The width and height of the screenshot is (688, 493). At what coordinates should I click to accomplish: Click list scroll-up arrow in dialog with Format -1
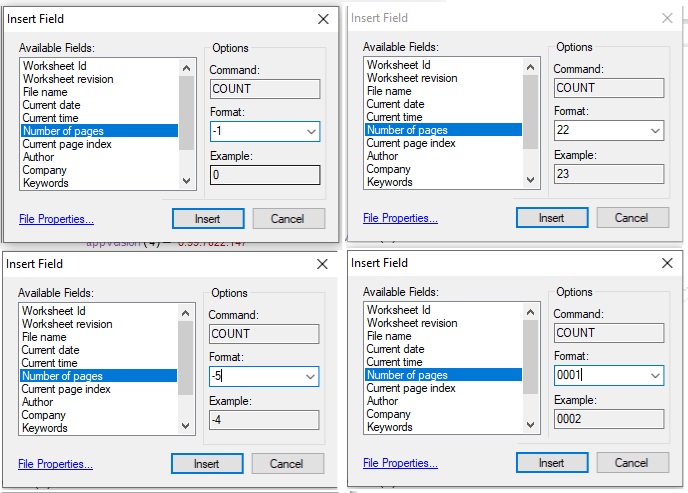[186, 68]
